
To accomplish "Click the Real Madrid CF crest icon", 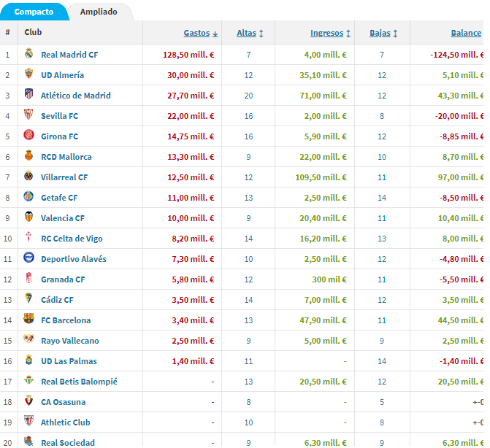I will point(28,54).
